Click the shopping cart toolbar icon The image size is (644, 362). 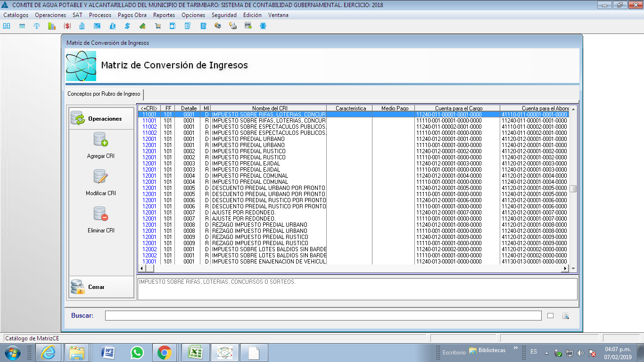pos(157,26)
